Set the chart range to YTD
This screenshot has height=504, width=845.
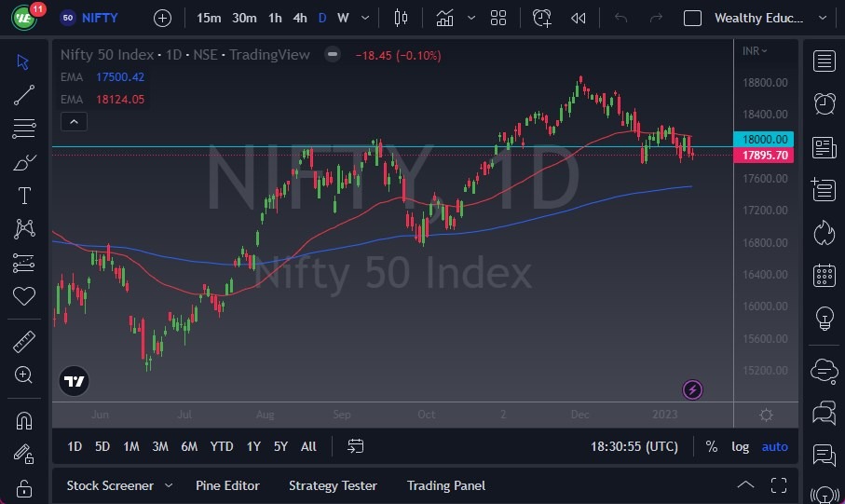point(222,446)
